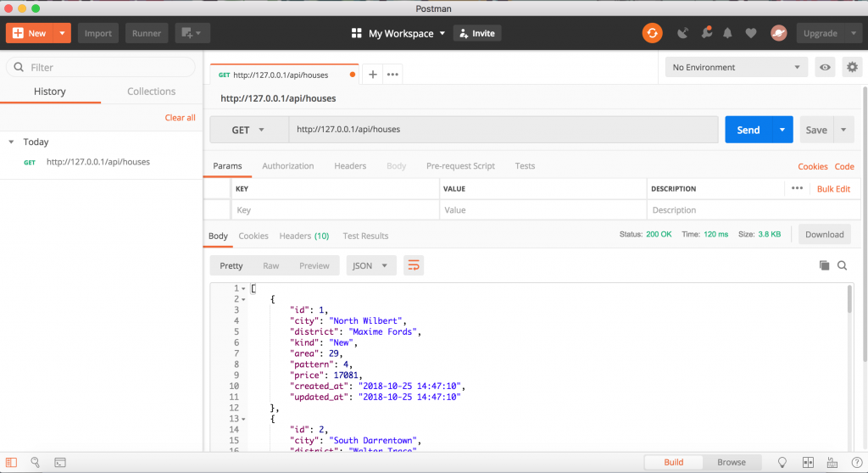Collapse JSON line 13 fold arrow
This screenshot has height=473, width=868.
[243, 420]
